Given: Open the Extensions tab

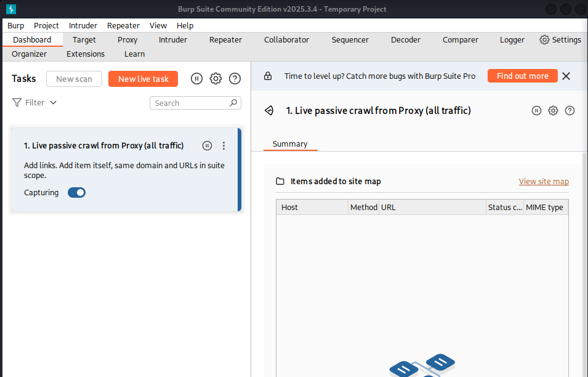Looking at the screenshot, I should tap(86, 54).
